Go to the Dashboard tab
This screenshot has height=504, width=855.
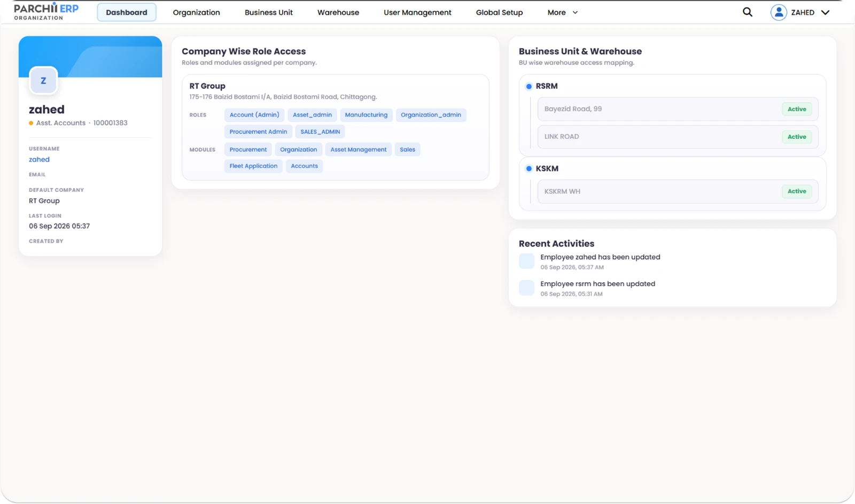pyautogui.click(x=127, y=12)
